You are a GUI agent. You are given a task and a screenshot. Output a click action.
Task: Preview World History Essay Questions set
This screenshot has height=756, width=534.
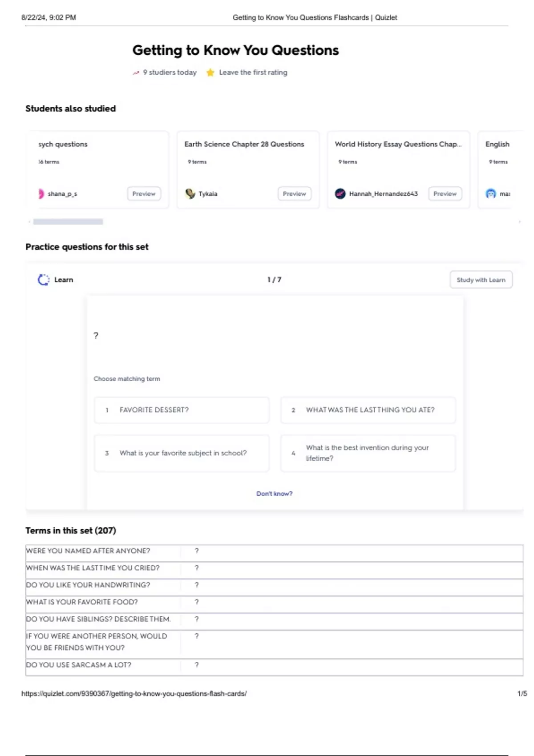point(445,194)
